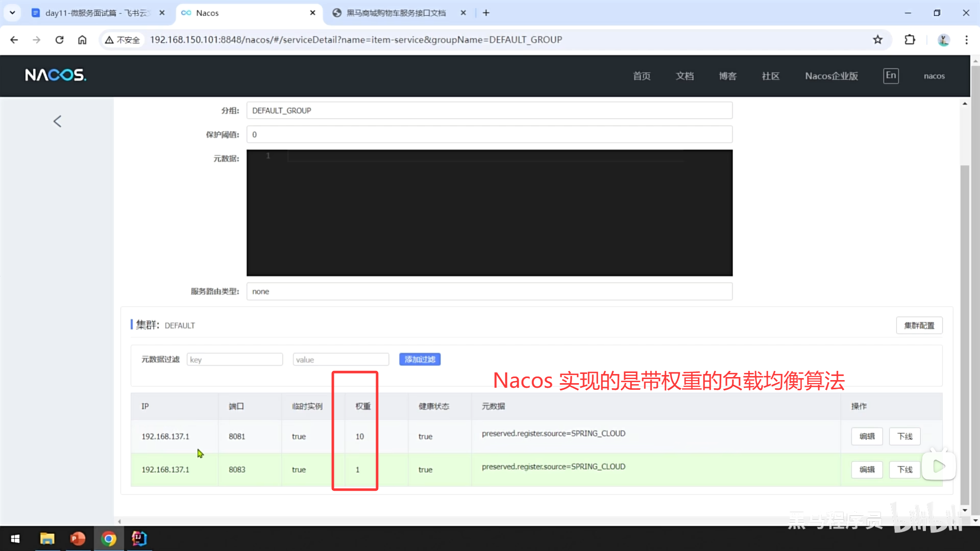The width and height of the screenshot is (980, 551).
Task: Open browser extensions puzzle icon
Action: point(910,40)
